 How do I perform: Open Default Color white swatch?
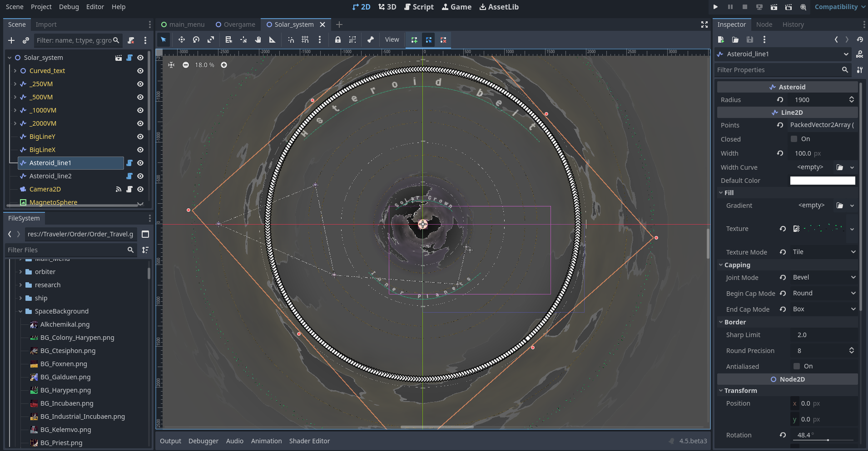point(823,181)
